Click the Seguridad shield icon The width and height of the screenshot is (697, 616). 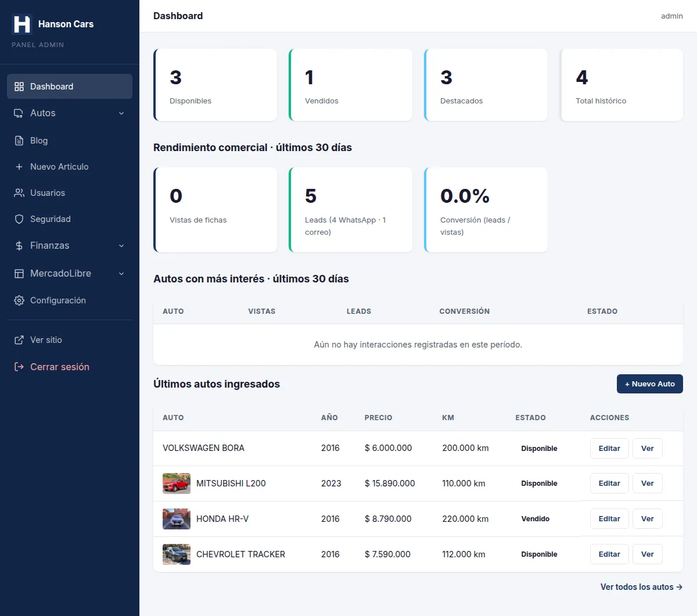point(19,219)
